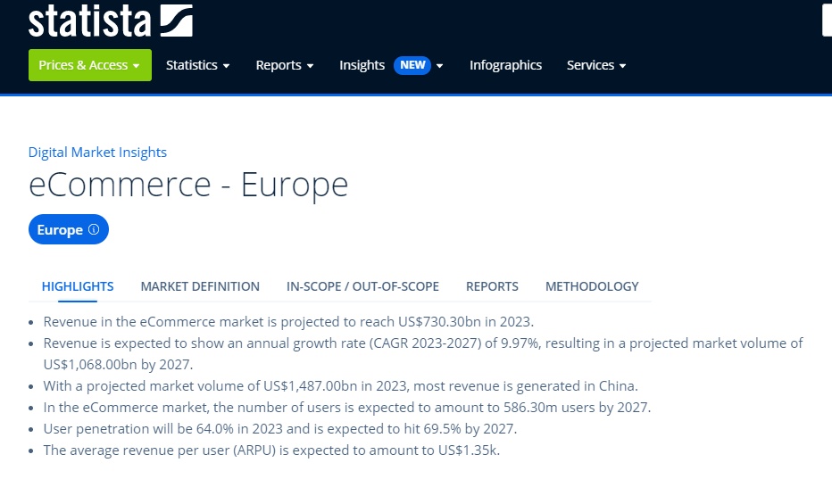The image size is (832, 504).
Task: Click the NEW badge next to Insights
Action: (x=412, y=65)
